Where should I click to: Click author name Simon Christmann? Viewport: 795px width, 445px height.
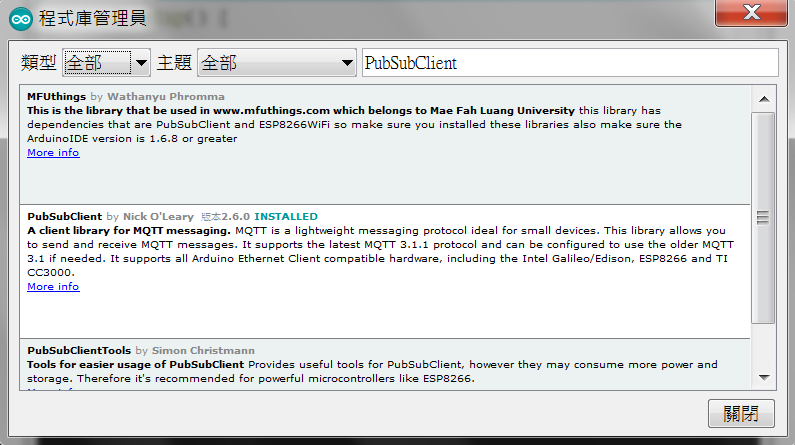(x=203, y=350)
